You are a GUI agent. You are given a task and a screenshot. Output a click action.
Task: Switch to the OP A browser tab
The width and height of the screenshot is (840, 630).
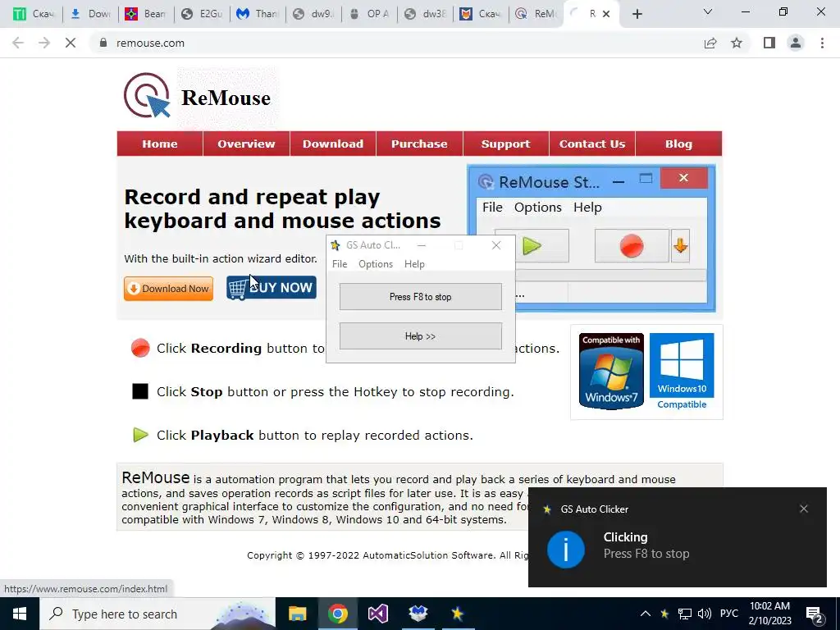369,14
